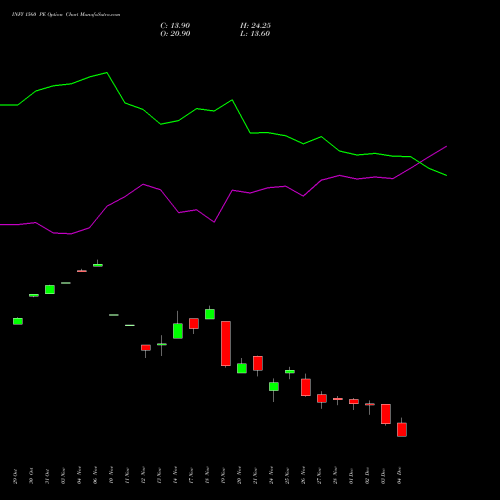Viewport: 500px width, 500px height.
Task: Click the '24 Nov' date label
Action: [x=271, y=476]
